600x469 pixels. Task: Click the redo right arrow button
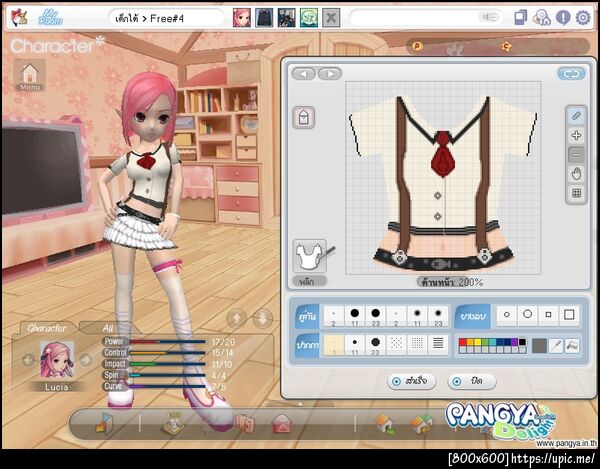pos(330,73)
